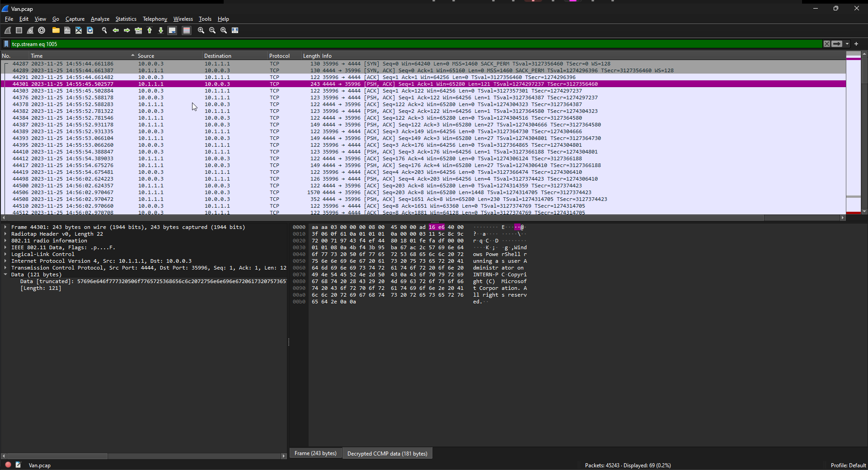Click the Resize columns to fit content icon

tap(235, 30)
